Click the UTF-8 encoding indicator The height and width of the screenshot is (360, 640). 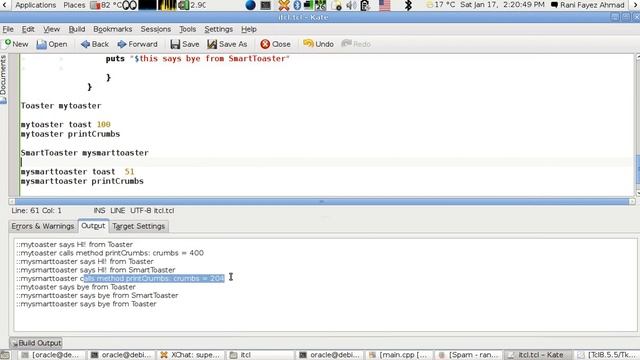pyautogui.click(x=141, y=211)
